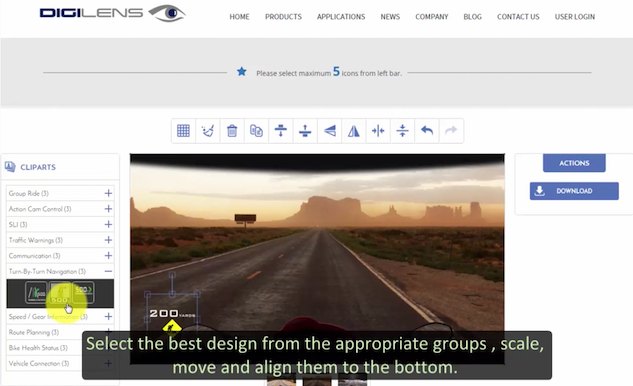The width and height of the screenshot is (633, 386).
Task: Select the third Turn-By-Turn clipart with arrow
Action: pyautogui.click(x=84, y=292)
